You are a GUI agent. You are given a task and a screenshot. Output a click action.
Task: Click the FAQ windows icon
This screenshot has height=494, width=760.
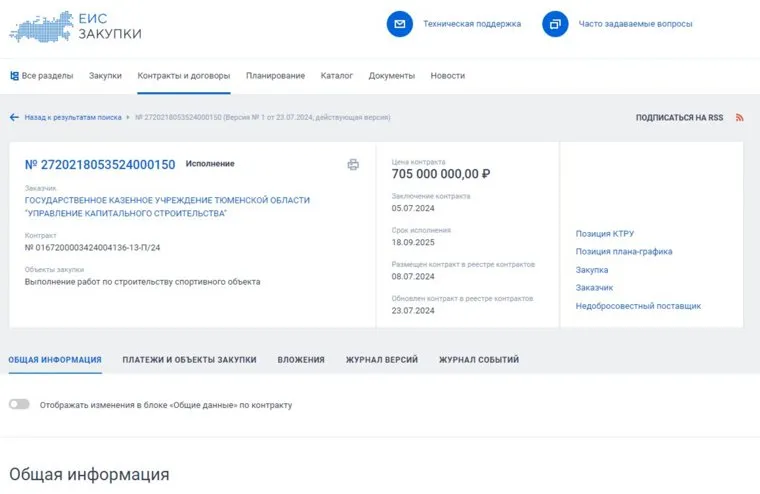click(555, 24)
